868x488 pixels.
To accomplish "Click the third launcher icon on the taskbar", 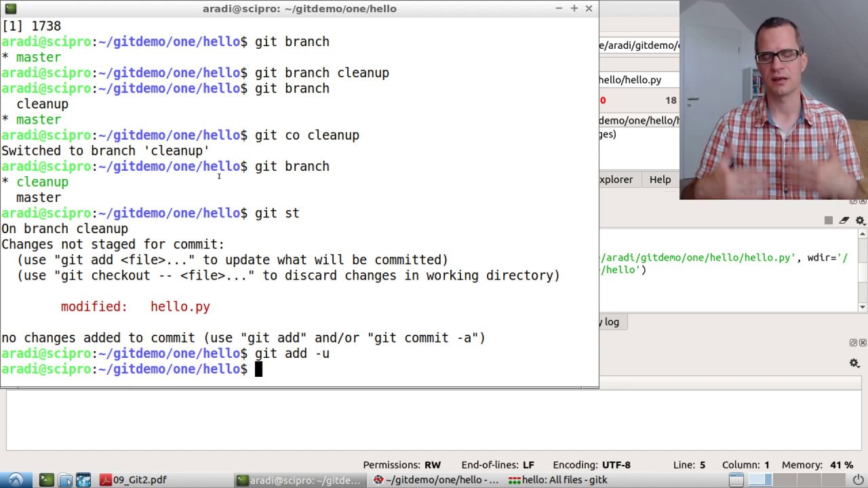I will (83, 480).
